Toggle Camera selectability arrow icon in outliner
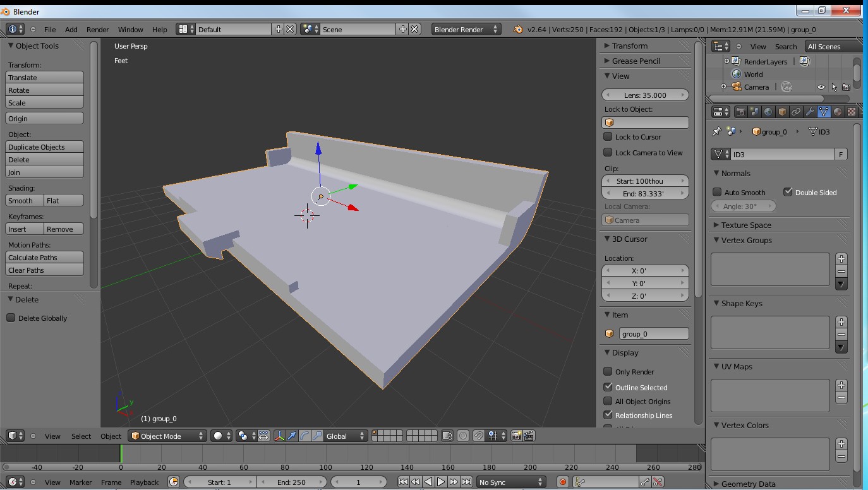Screen dimensions: 868x490 point(834,87)
